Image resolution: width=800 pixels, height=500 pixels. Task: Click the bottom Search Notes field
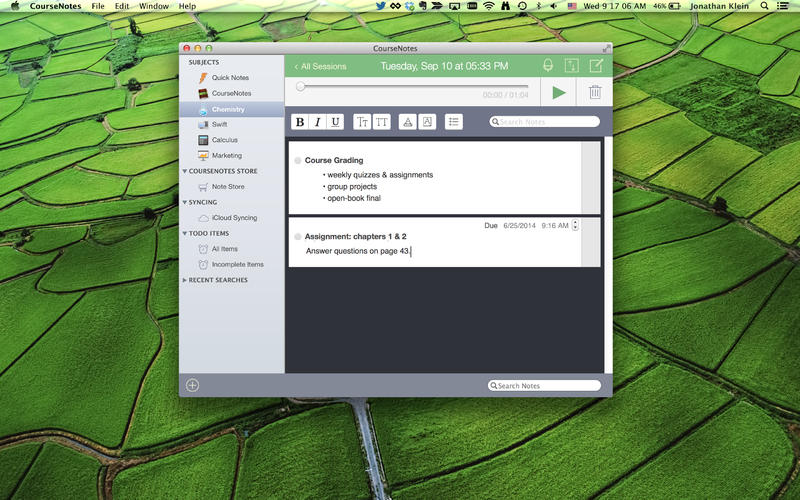coord(544,386)
